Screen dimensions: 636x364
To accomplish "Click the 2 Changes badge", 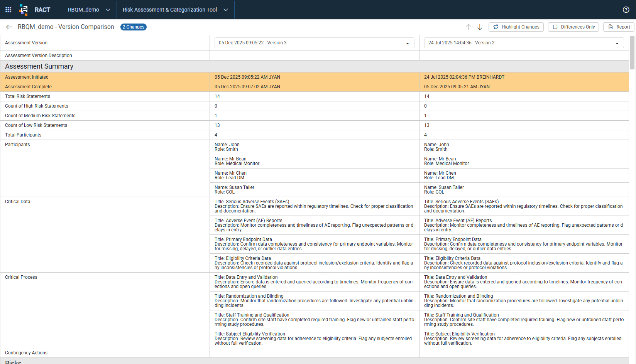I will [x=134, y=27].
